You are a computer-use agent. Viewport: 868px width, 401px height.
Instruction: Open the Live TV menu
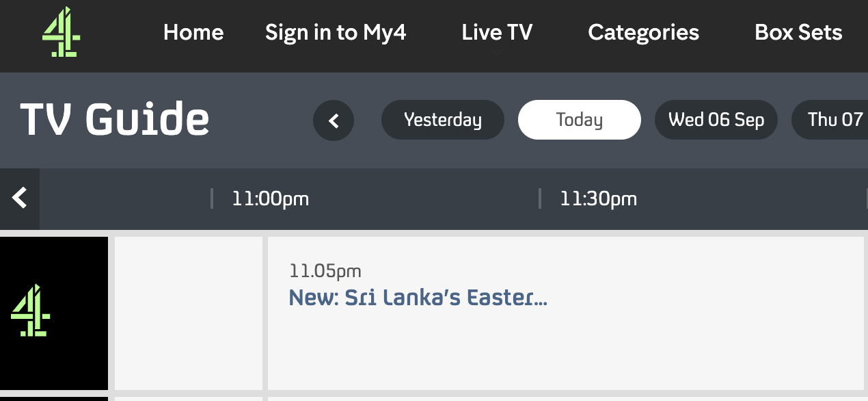tap(497, 32)
